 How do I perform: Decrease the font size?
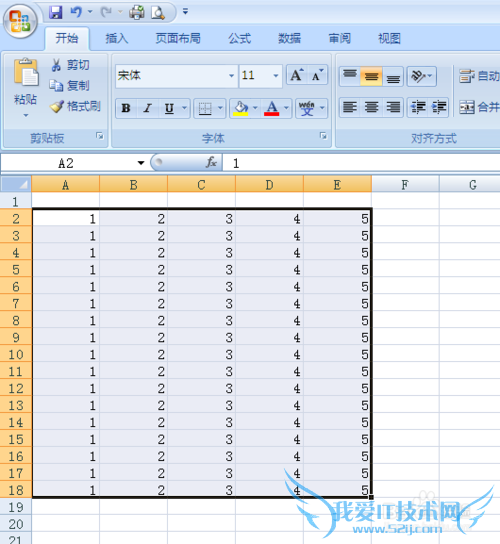[x=317, y=75]
